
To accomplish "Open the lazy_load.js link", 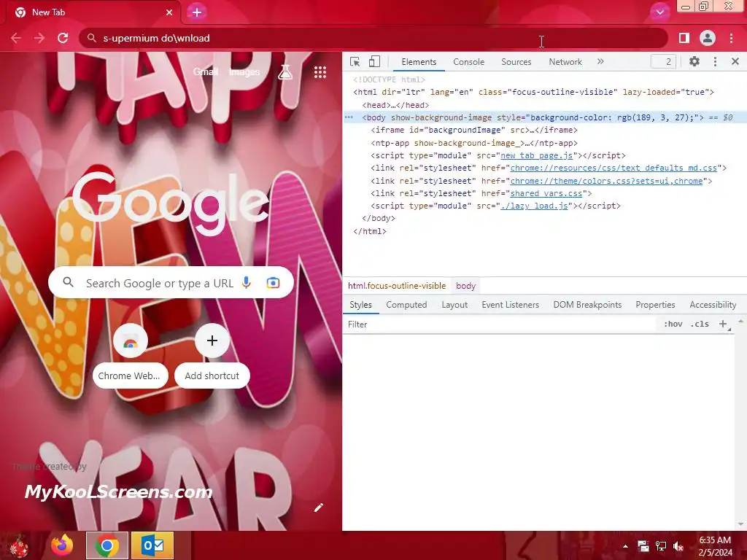I will click(534, 206).
